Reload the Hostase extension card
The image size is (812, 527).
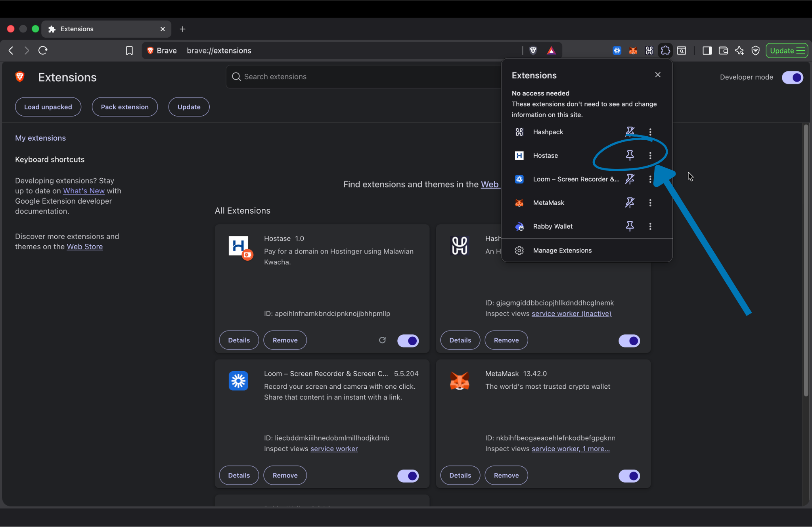point(382,340)
